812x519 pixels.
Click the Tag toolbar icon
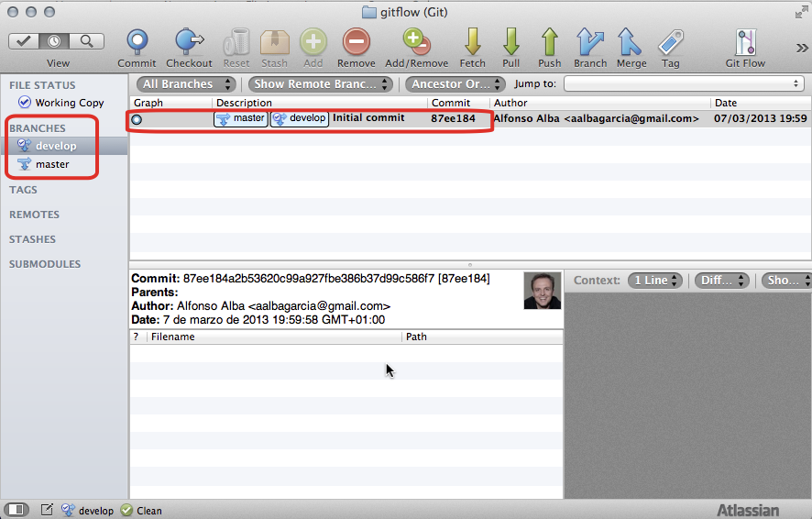(671, 42)
